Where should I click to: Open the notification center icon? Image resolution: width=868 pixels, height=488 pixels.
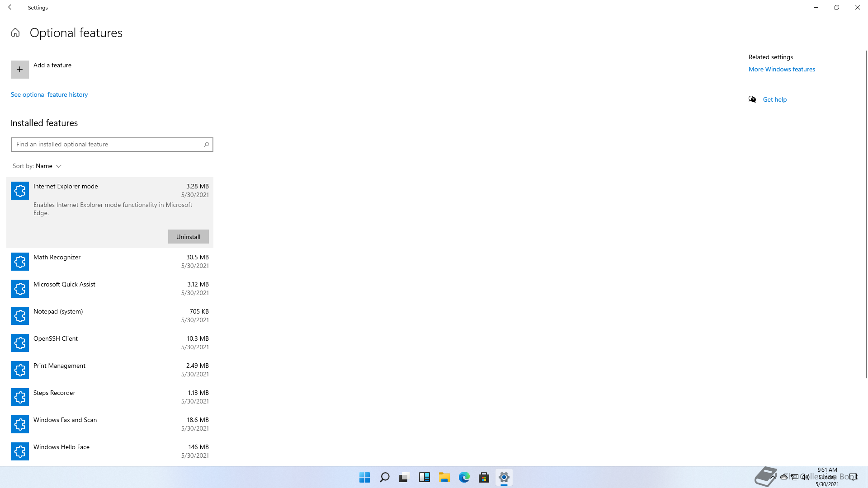click(x=853, y=477)
